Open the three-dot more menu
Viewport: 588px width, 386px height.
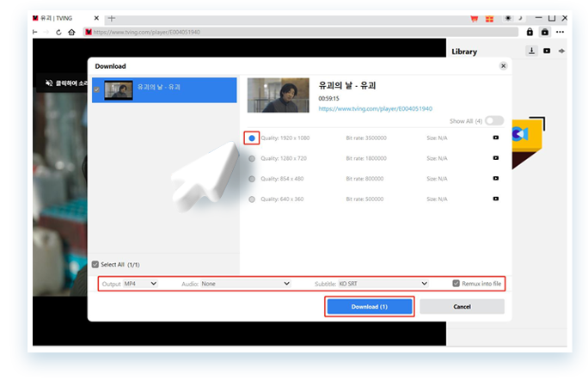point(560,32)
